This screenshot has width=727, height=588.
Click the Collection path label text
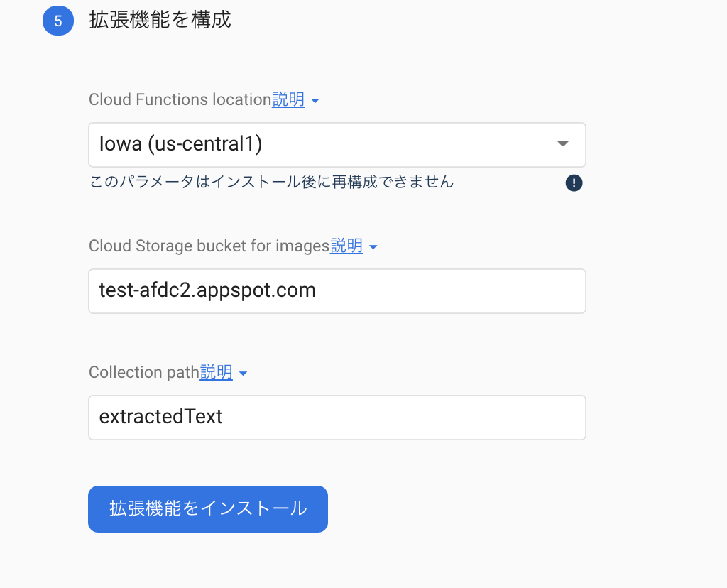coord(144,372)
